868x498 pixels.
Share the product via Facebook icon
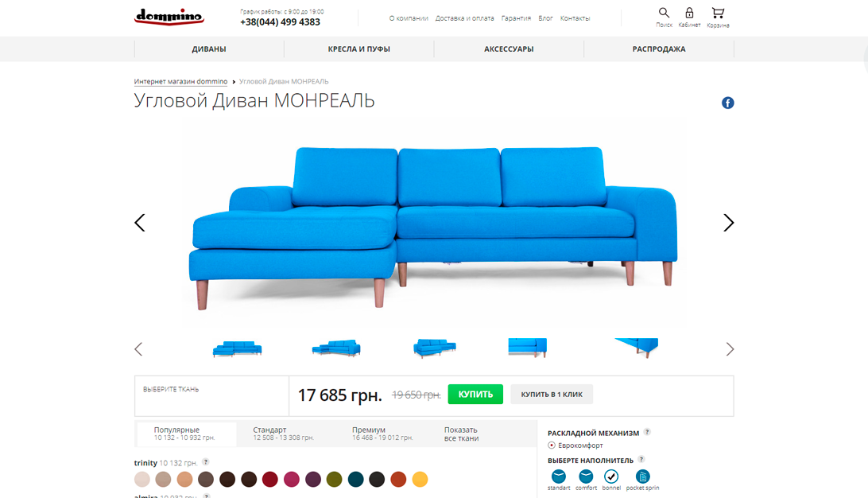727,103
